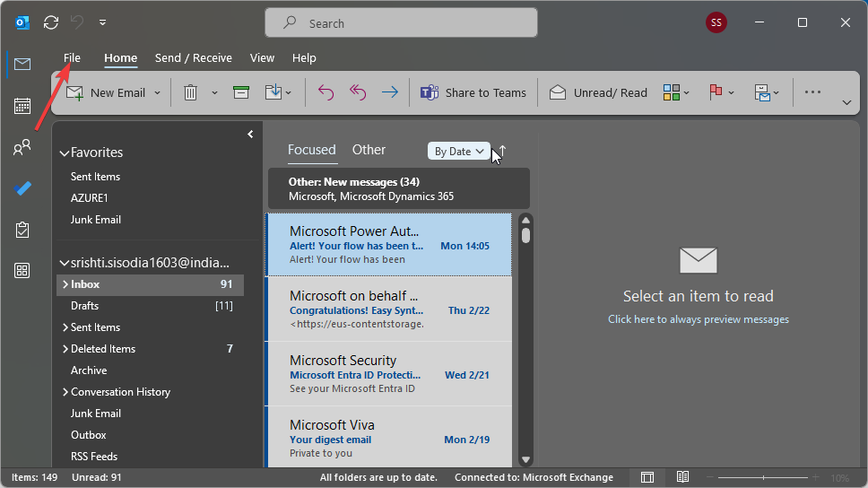Click the Reply arrow icon

[x=326, y=92]
